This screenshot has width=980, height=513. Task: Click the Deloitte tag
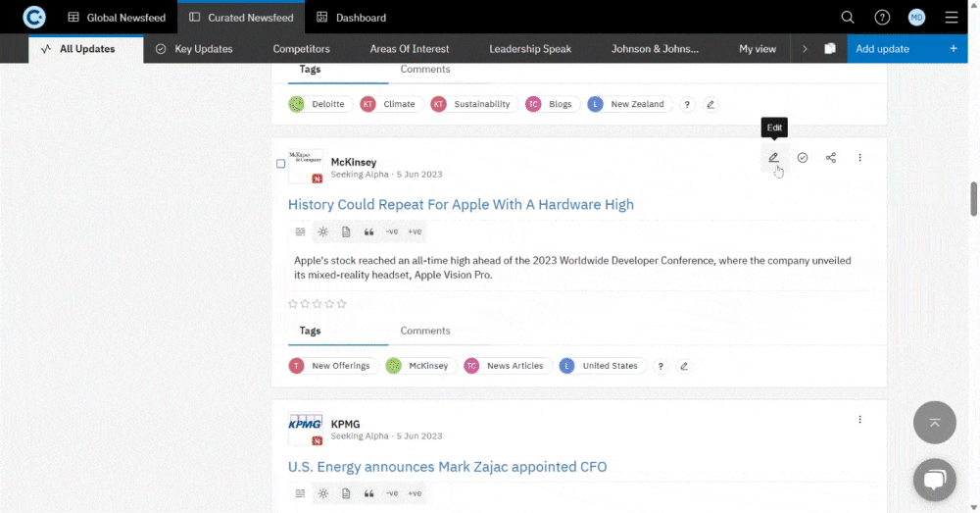click(x=320, y=105)
